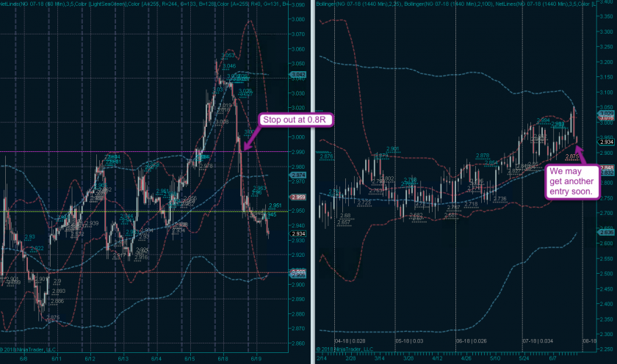Click the white 2.934 price marker, right chart

pyautogui.click(x=607, y=142)
